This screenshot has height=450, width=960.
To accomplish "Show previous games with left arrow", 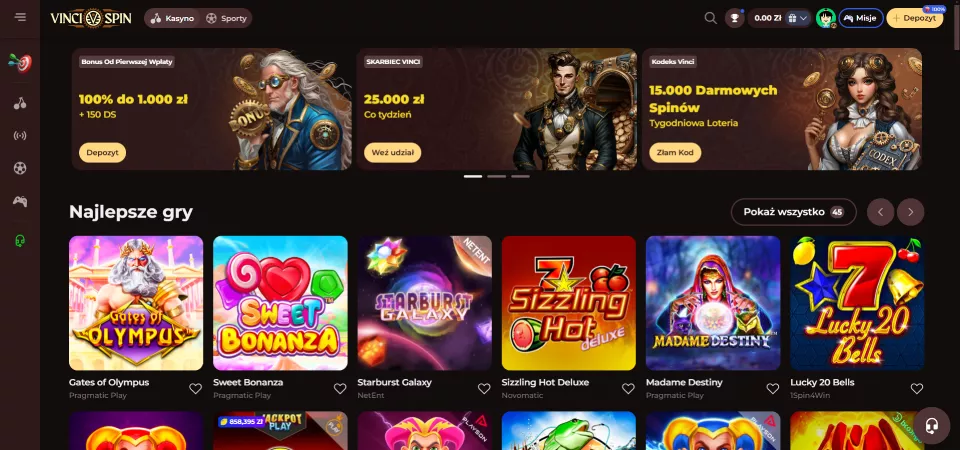I will (880, 212).
